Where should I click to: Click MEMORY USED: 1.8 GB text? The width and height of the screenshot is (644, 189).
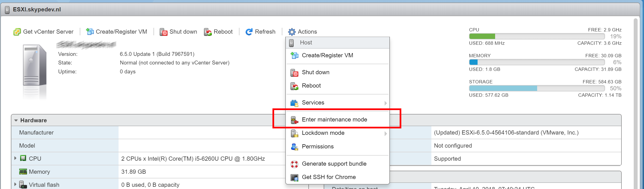coord(485,69)
